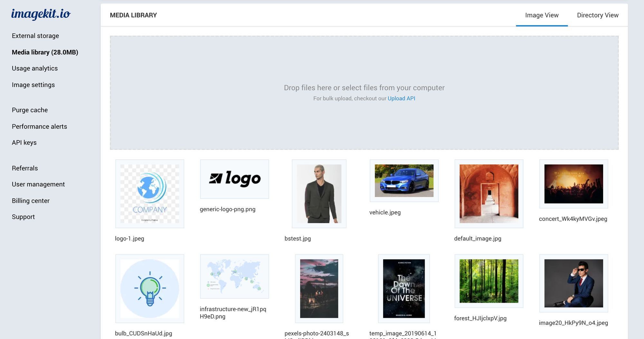Click infrastructure-new_jR1pqH9eD.png file name
644x339 pixels.
tap(233, 313)
